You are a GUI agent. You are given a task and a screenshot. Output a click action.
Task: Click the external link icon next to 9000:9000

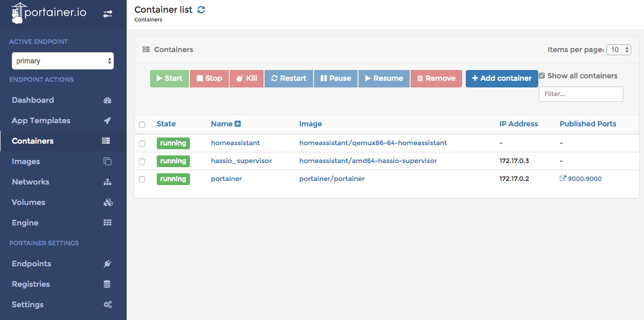563,179
